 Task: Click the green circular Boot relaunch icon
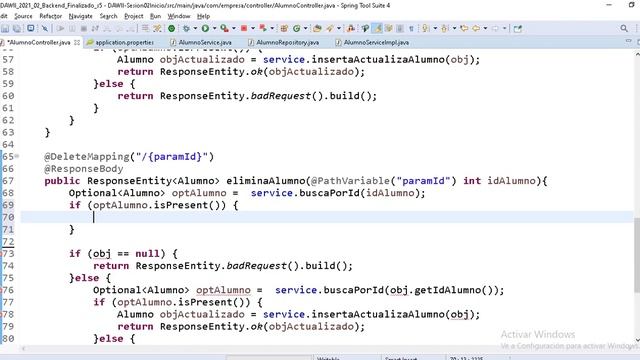[171, 29]
